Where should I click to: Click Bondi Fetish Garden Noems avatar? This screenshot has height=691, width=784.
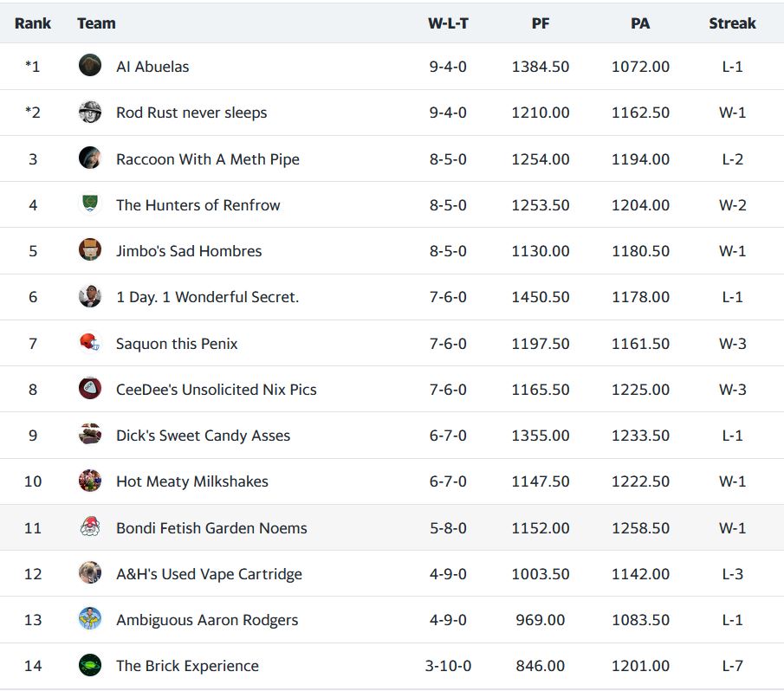coord(90,527)
